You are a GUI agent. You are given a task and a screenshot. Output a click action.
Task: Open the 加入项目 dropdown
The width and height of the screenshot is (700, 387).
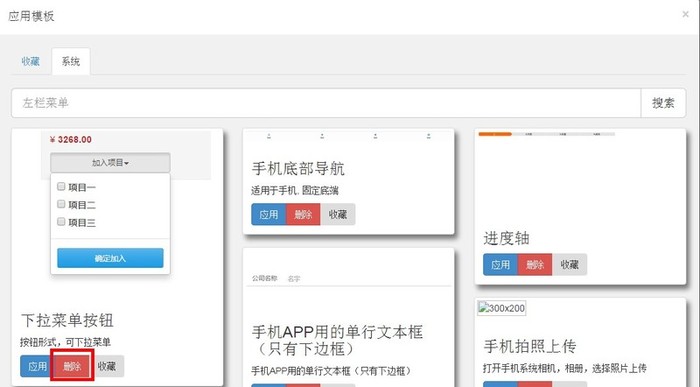pos(110,163)
